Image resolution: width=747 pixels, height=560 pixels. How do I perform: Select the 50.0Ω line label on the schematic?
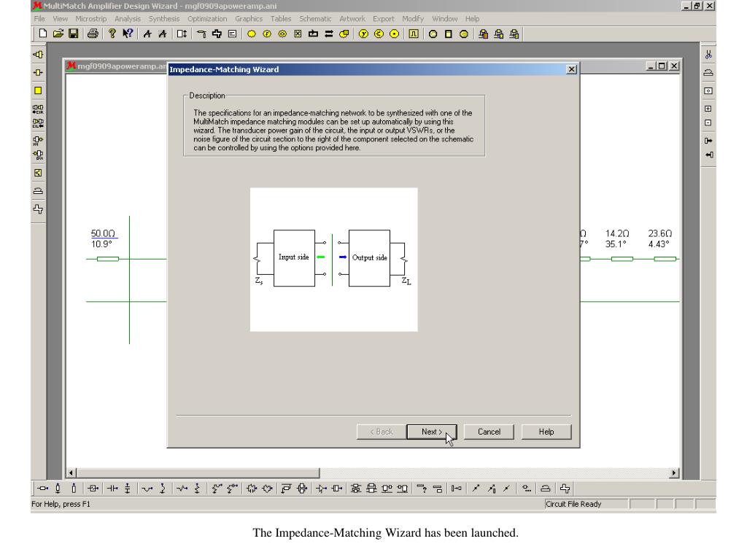tap(104, 233)
